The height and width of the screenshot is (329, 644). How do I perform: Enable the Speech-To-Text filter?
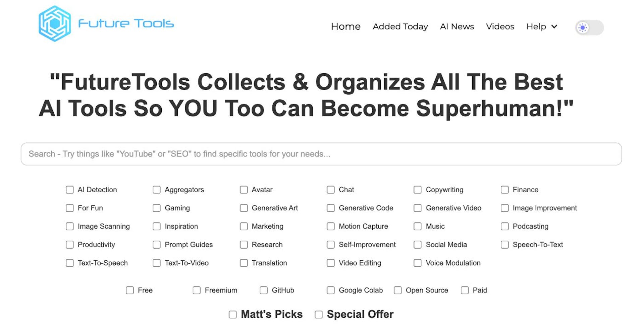tap(504, 245)
